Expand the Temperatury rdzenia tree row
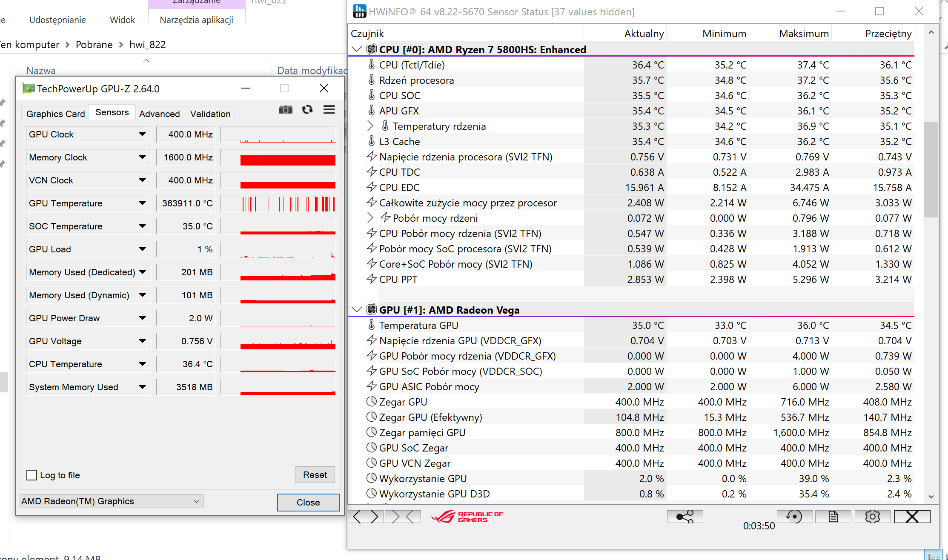Screen dimensions: 948x560 coord(370,126)
